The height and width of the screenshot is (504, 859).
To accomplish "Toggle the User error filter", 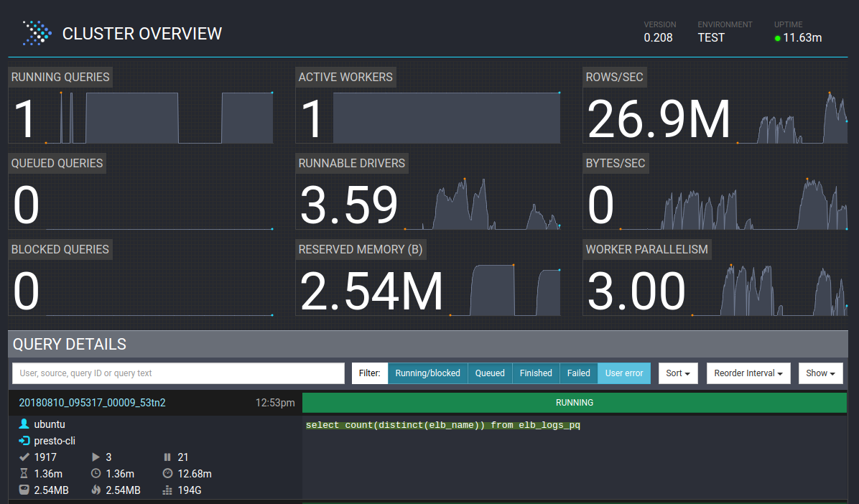I will coord(624,373).
